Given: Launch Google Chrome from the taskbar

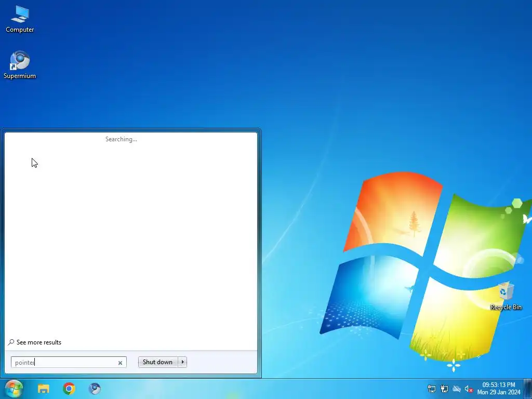Looking at the screenshot, I should click(x=69, y=389).
